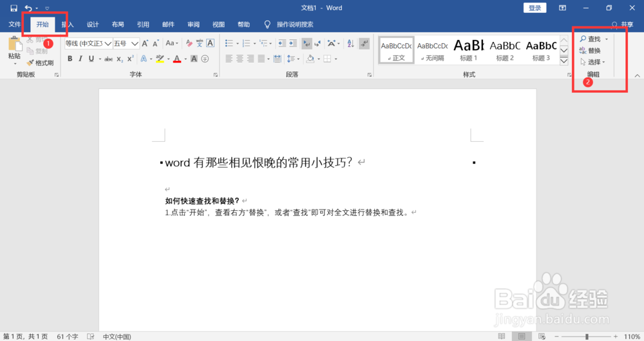Toggle Italic formatting
644x341 pixels.
coord(80,59)
